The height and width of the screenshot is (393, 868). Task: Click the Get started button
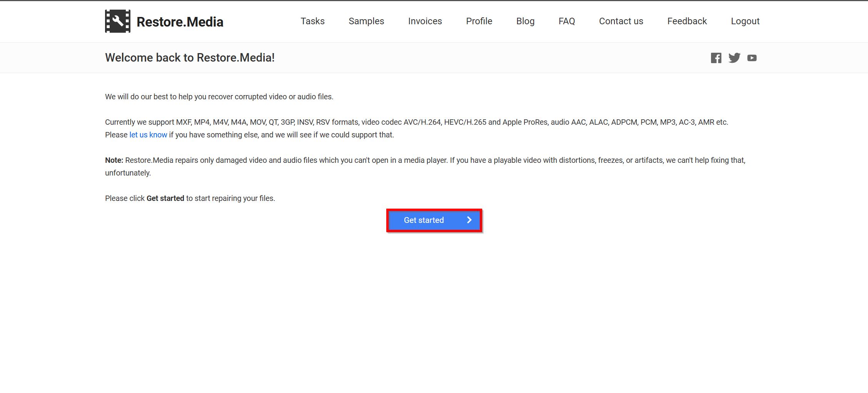[434, 220]
